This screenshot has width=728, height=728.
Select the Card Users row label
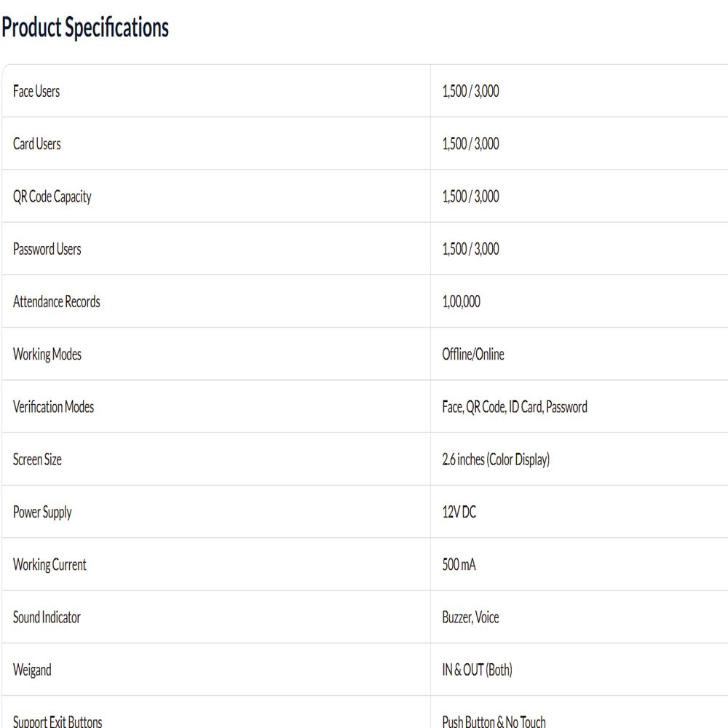tap(36, 144)
